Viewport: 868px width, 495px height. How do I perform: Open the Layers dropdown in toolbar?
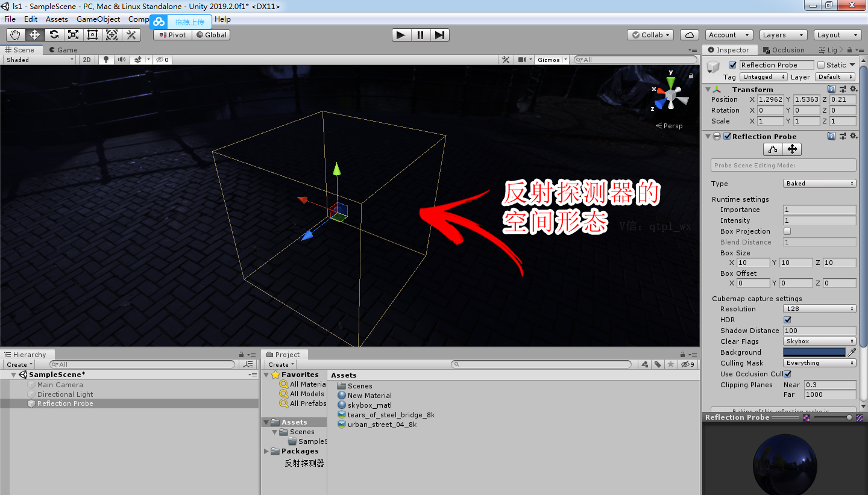782,35
